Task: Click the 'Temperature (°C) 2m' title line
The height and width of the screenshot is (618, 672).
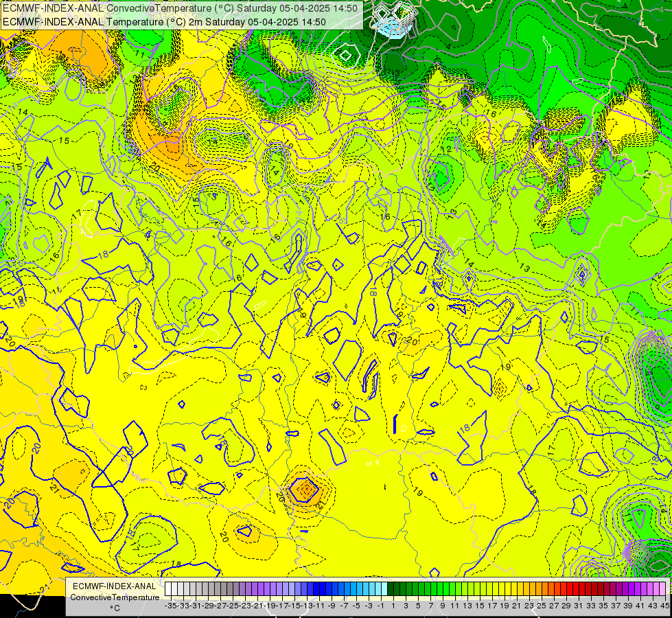Action: (165, 22)
